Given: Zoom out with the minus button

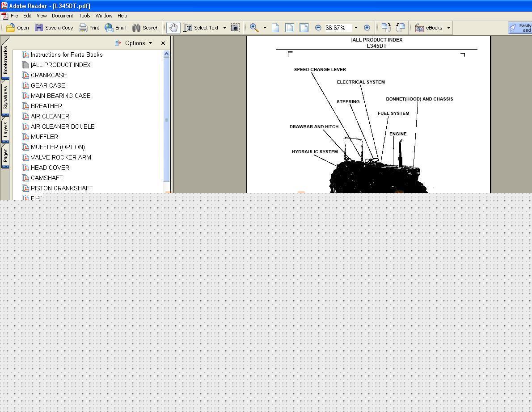Looking at the screenshot, I should click(x=318, y=28).
